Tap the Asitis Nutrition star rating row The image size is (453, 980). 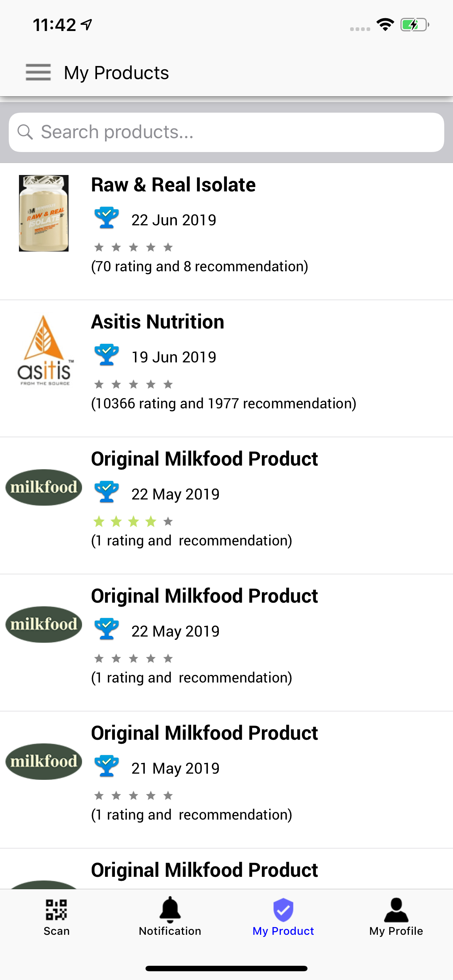point(133,385)
